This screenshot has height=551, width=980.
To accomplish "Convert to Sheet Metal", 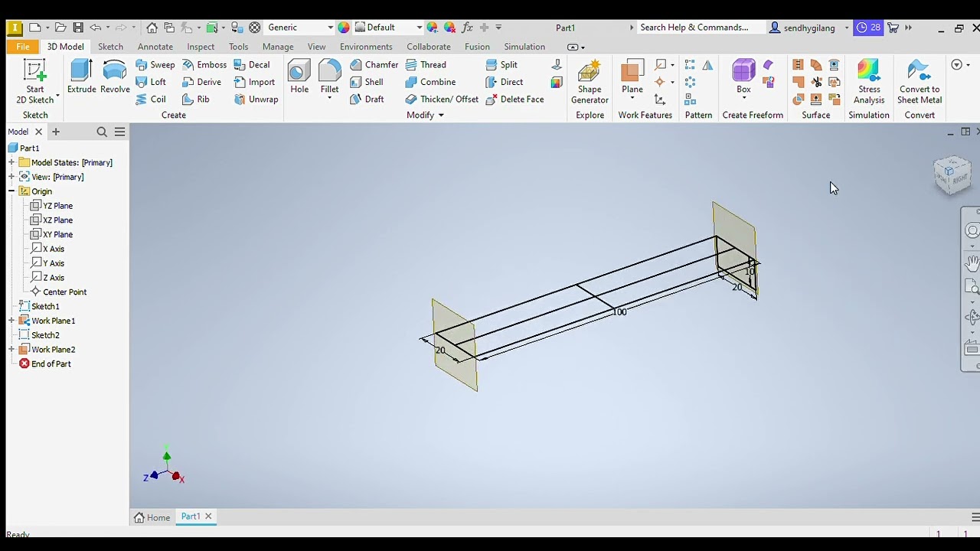I will pyautogui.click(x=920, y=82).
